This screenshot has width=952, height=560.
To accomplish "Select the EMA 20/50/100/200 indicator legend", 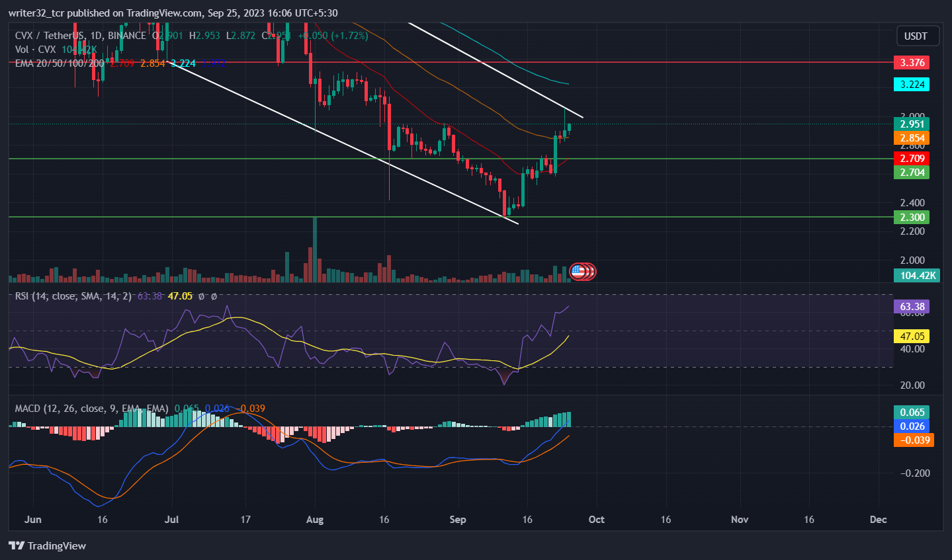I will click(x=60, y=63).
